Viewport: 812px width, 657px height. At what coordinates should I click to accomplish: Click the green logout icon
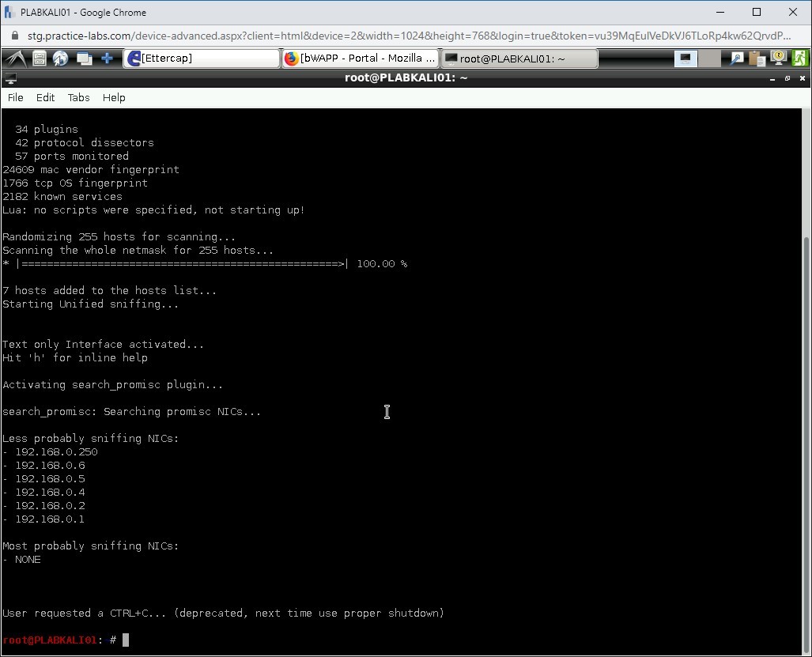pos(800,58)
